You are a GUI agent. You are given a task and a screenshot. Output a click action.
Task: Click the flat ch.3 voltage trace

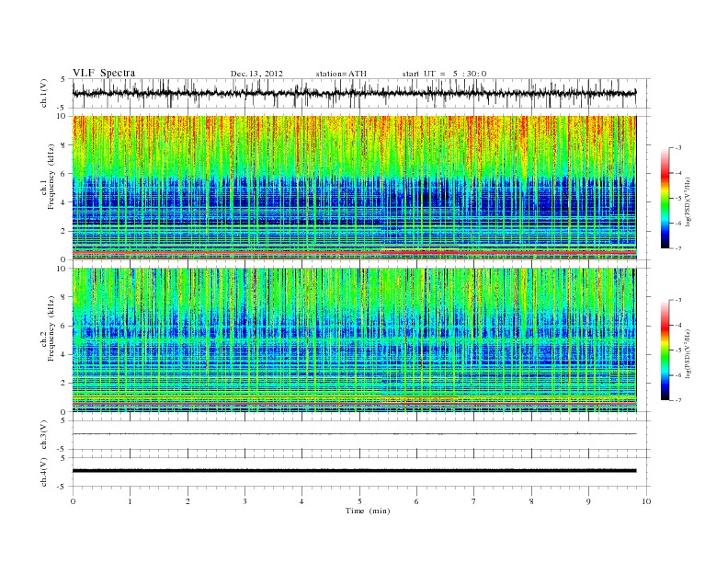354,434
